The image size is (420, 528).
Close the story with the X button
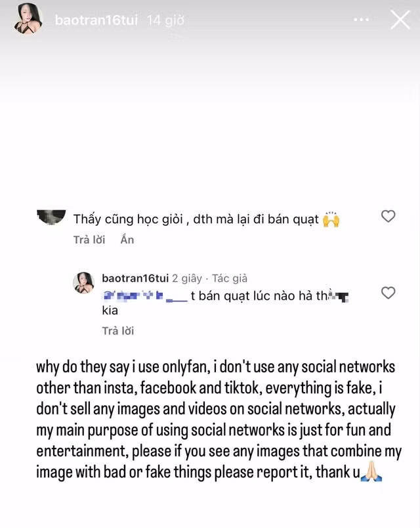(x=400, y=20)
